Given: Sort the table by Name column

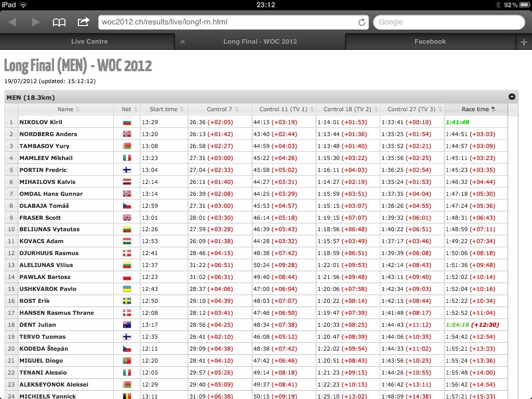Looking at the screenshot, I should point(65,109).
